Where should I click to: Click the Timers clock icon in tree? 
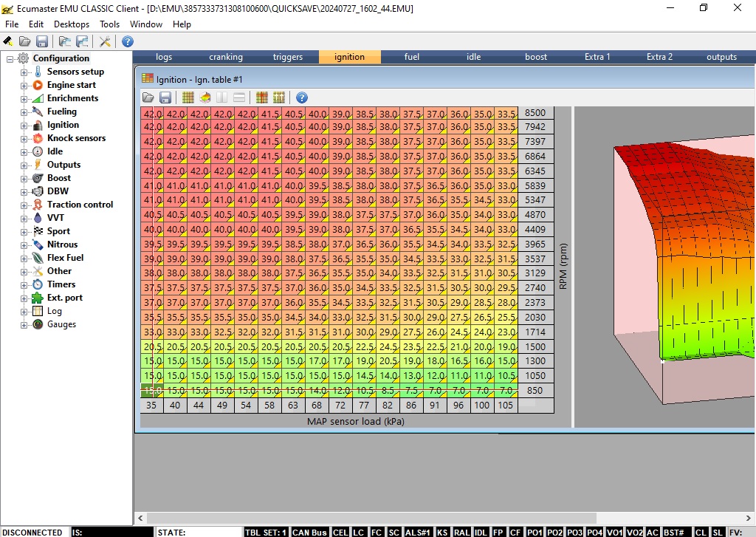point(38,284)
